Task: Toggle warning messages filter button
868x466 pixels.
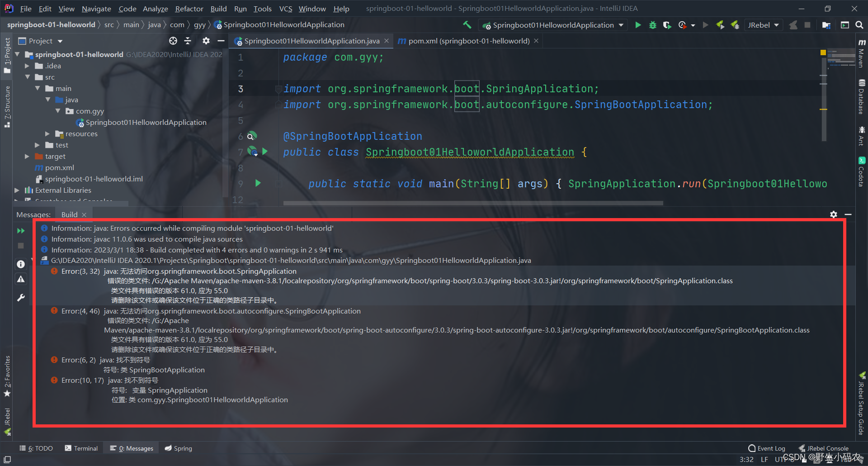Action: pos(21,279)
